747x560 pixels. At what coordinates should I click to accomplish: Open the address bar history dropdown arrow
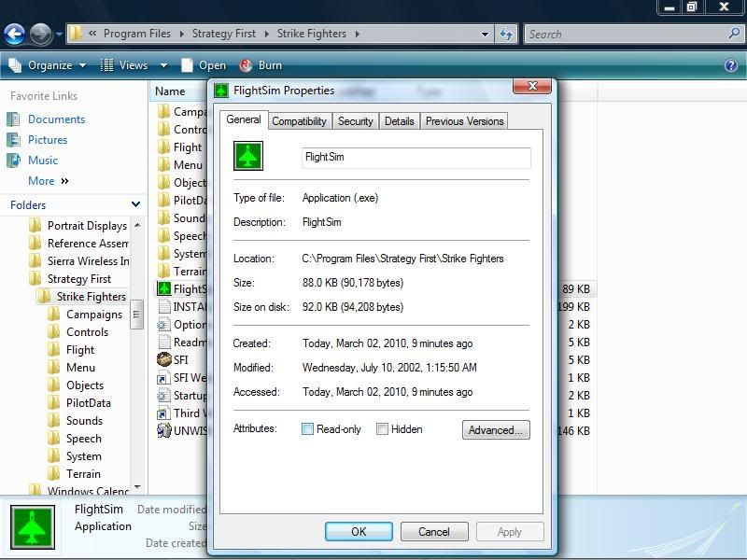tap(485, 35)
